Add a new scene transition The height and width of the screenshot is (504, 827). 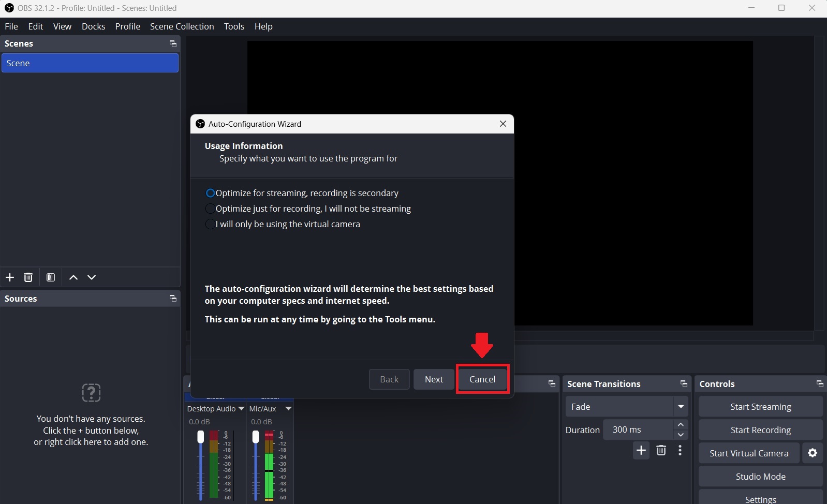[641, 450]
